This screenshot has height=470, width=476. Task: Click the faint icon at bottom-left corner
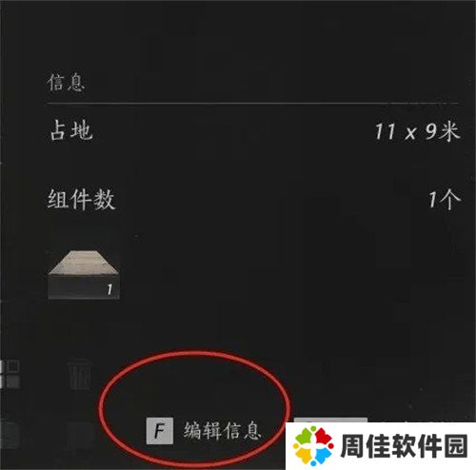pyautogui.click(x=10, y=434)
